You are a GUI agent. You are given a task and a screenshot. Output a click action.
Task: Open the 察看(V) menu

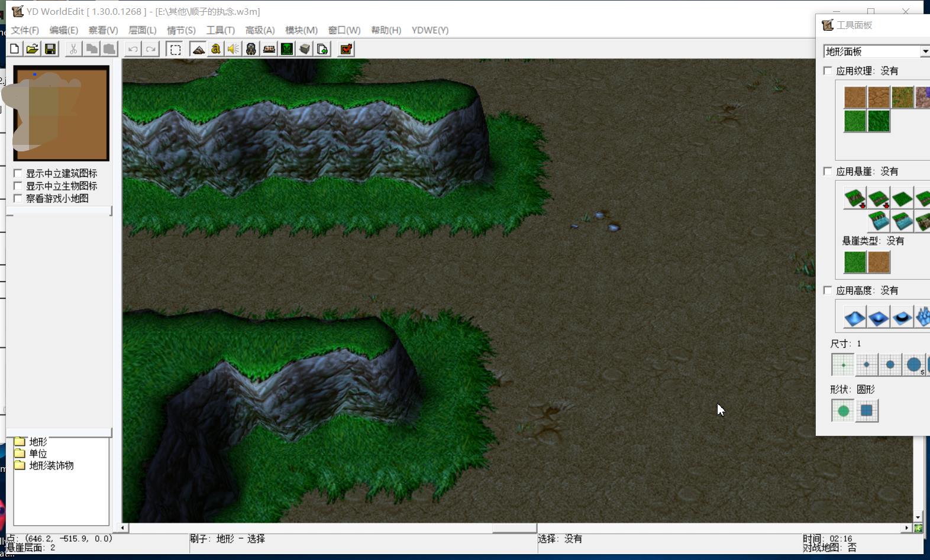coord(103,30)
